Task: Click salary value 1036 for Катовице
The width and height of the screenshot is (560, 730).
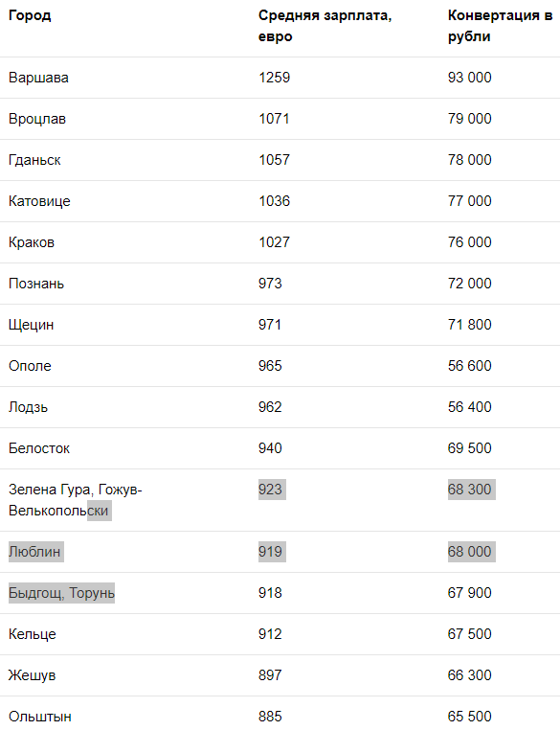Action: pos(274,201)
